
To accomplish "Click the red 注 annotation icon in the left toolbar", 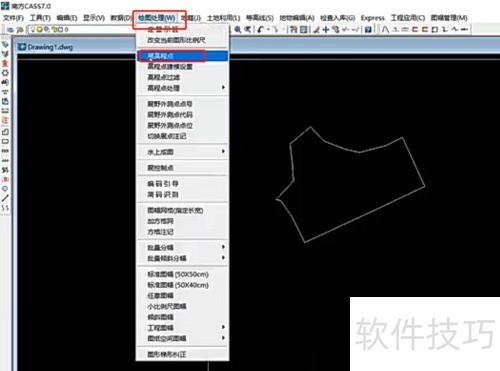I will coord(5,120).
